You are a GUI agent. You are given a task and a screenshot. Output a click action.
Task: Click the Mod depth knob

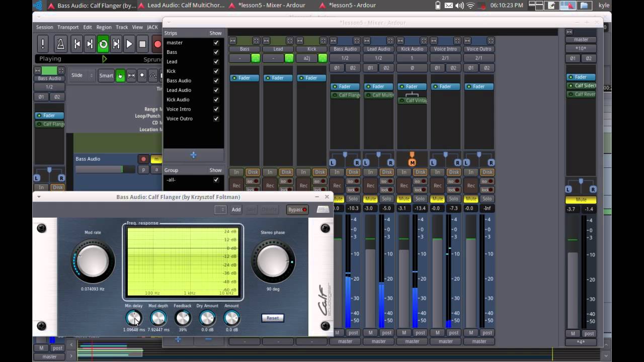pyautogui.click(x=158, y=318)
